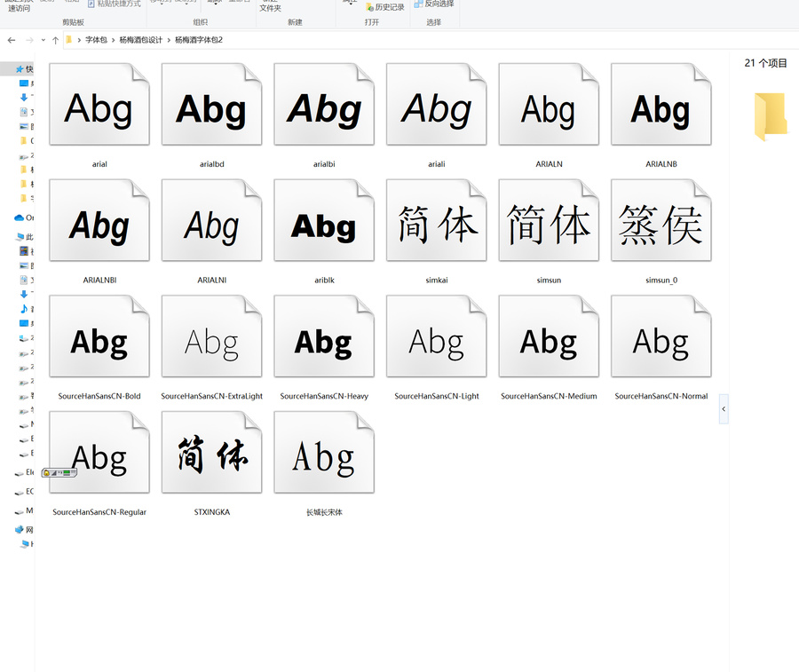799x672 pixels.
Task: Open OneDrive cloud in the sidebar
Action: [x=20, y=217]
